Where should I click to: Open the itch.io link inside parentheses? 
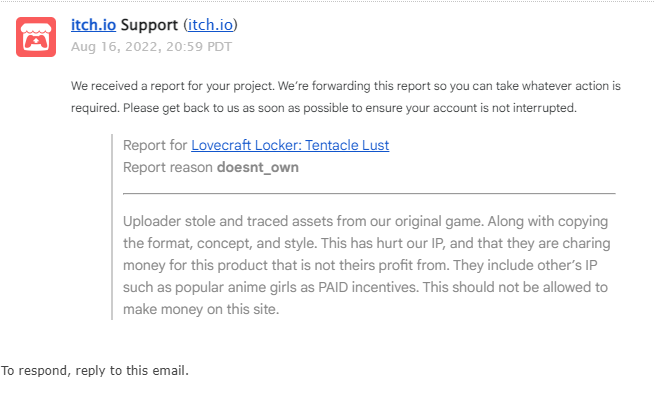[211, 25]
